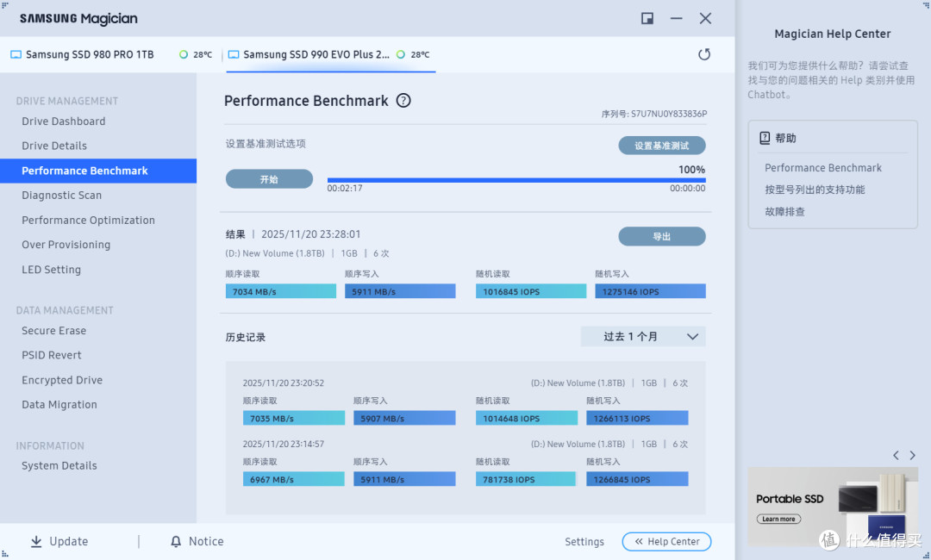This screenshot has width=931, height=560.
Task: Open Over Provisioning
Action: 66,245
